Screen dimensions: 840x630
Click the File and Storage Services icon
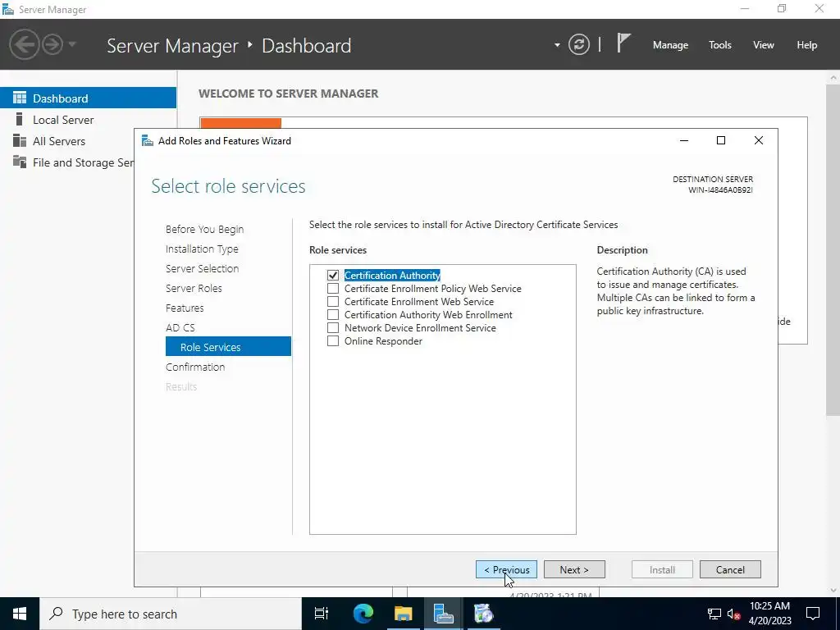pos(20,162)
